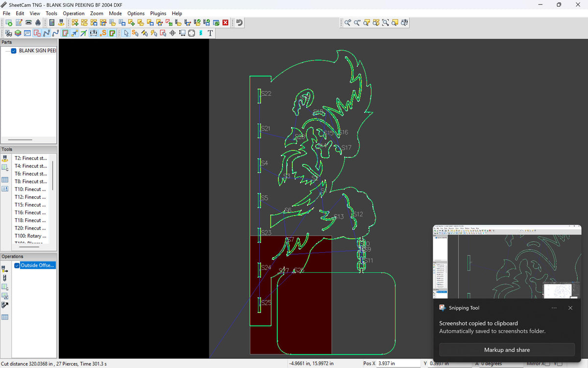Screen dimensions: 588x368
Task: Open Snipping Tool notification options ellipsis
Action: 554,308
